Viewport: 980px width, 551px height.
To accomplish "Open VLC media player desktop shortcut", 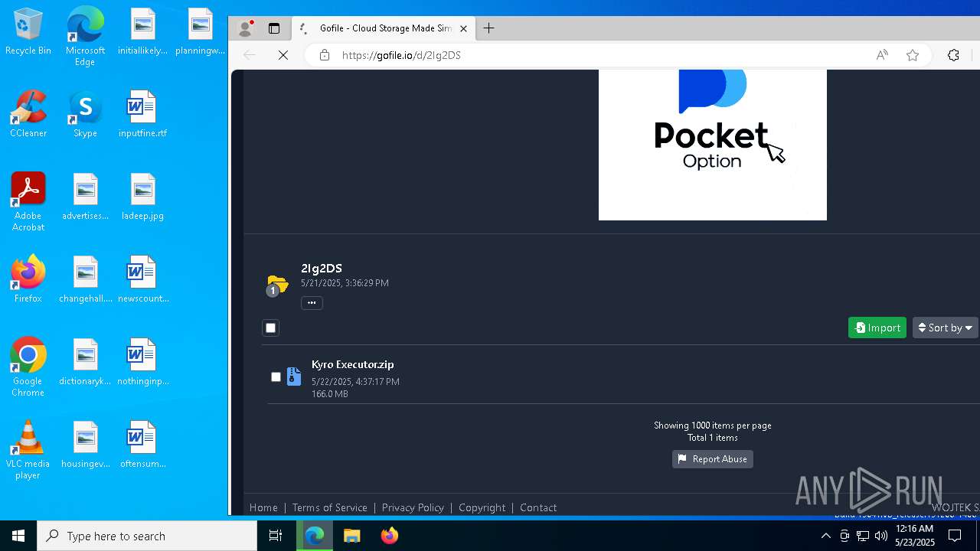I will click(28, 450).
